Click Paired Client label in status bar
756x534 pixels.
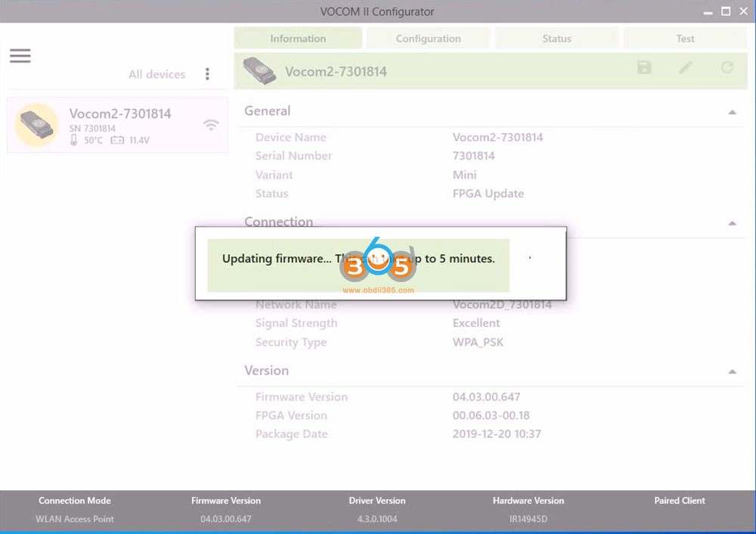(680, 501)
